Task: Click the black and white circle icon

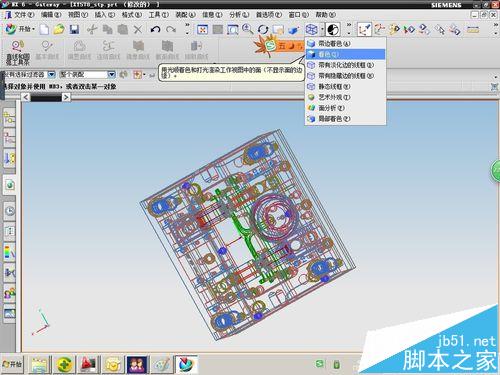Action: click(333, 30)
